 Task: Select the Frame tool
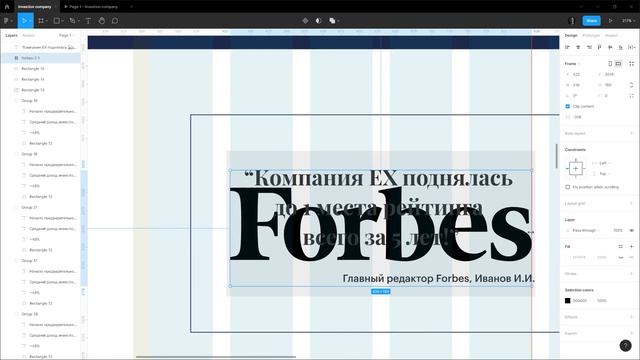pyautogui.click(x=41, y=20)
